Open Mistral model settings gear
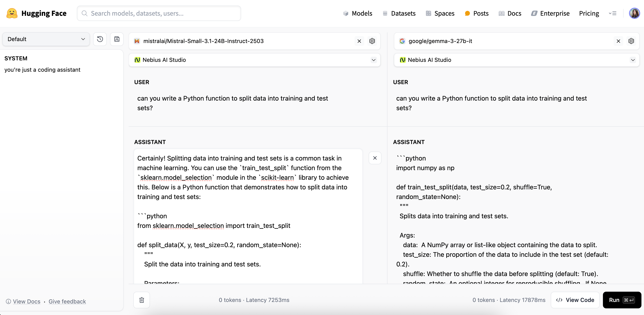644x315 pixels. [372, 41]
